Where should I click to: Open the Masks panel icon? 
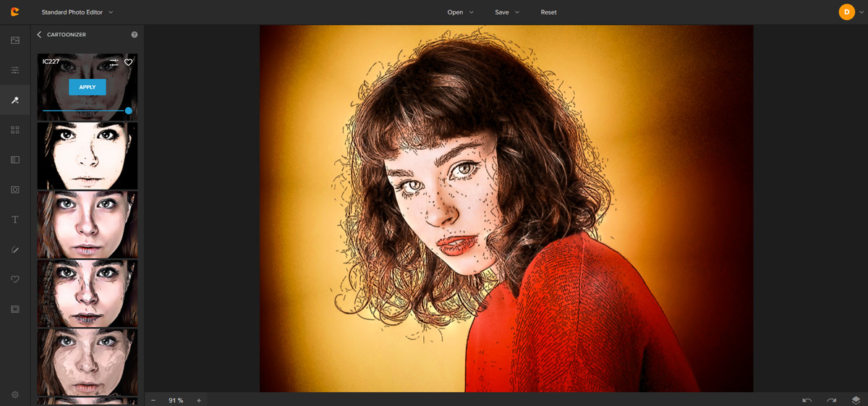15,160
